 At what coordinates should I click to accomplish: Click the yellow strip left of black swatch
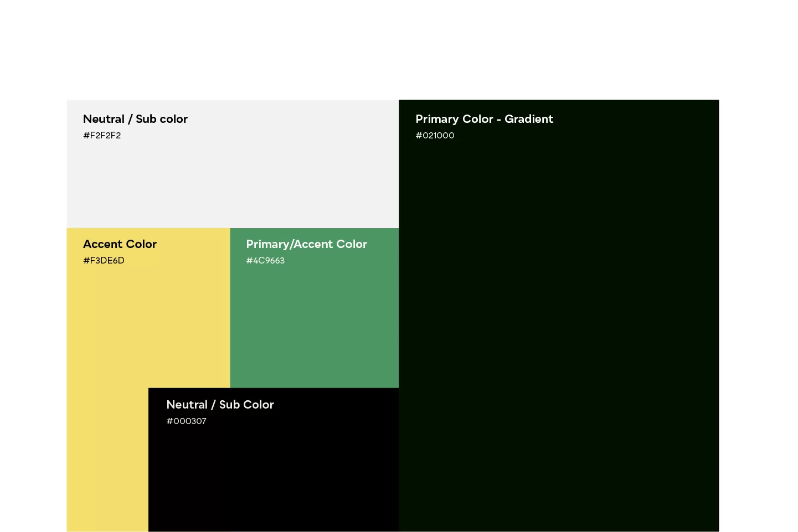[107, 459]
